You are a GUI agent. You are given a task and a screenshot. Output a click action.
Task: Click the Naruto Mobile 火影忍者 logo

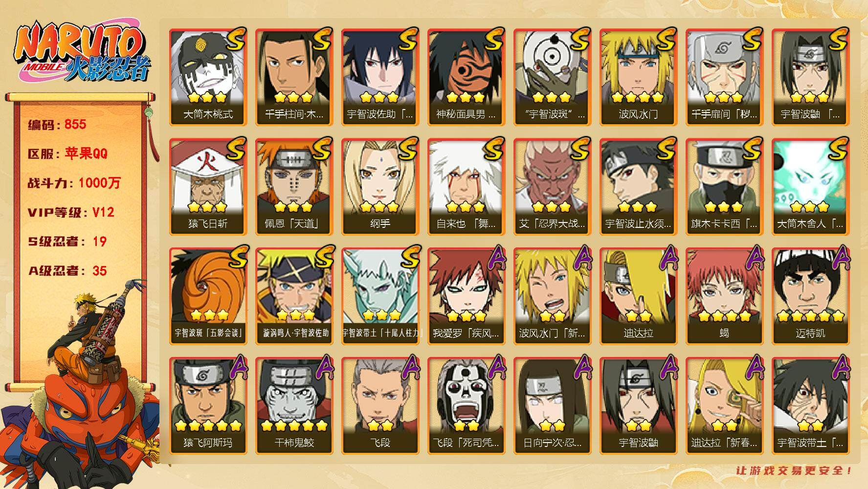(82, 52)
